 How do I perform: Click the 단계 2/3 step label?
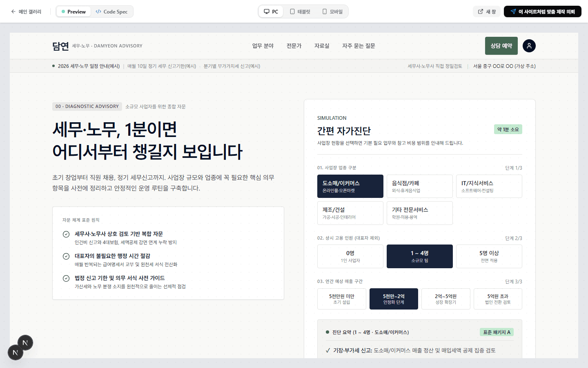click(x=514, y=238)
